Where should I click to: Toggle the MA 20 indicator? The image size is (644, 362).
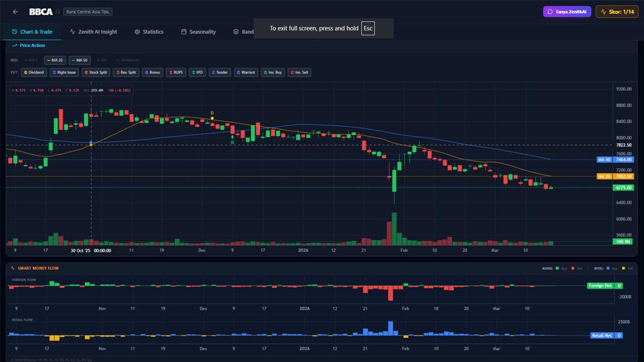point(55,60)
